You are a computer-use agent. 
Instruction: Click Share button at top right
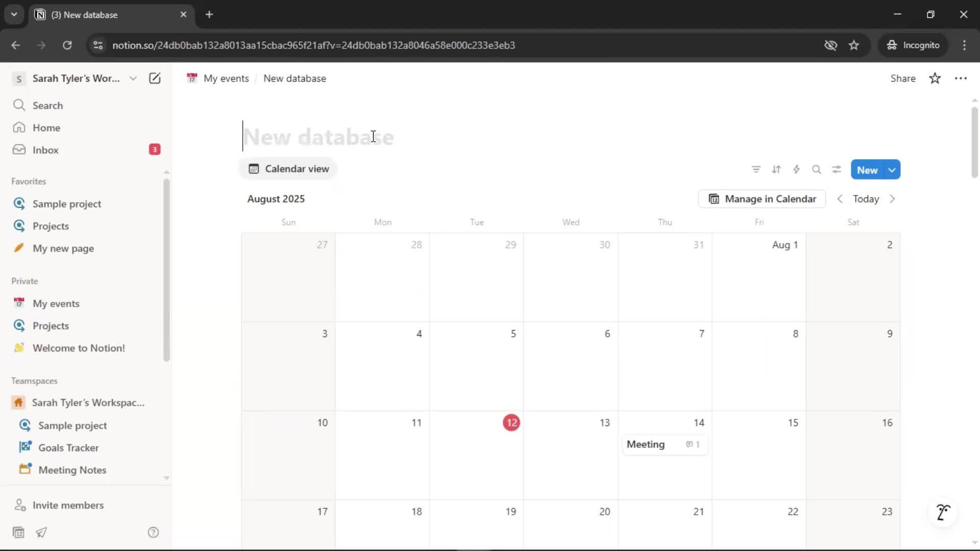tap(903, 78)
